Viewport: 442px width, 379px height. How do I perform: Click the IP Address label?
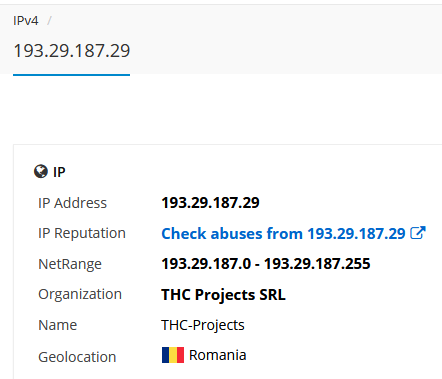[72, 203]
